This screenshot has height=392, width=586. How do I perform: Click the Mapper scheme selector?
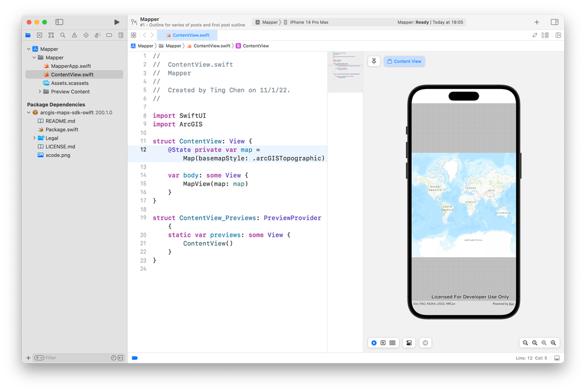[266, 22]
